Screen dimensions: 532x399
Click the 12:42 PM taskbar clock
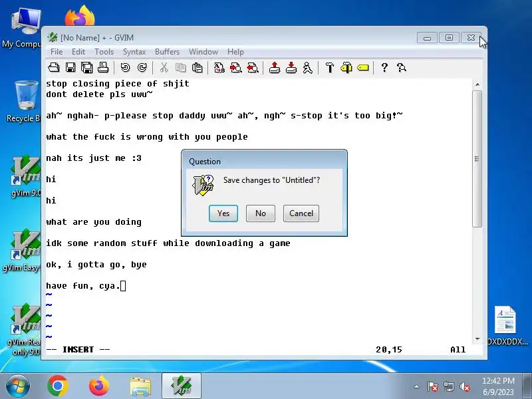(498, 386)
